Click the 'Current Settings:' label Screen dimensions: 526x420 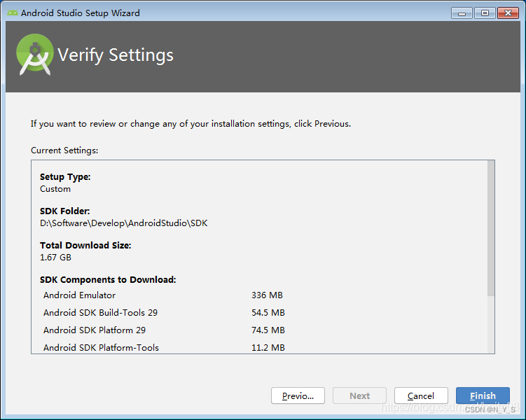[64, 150]
